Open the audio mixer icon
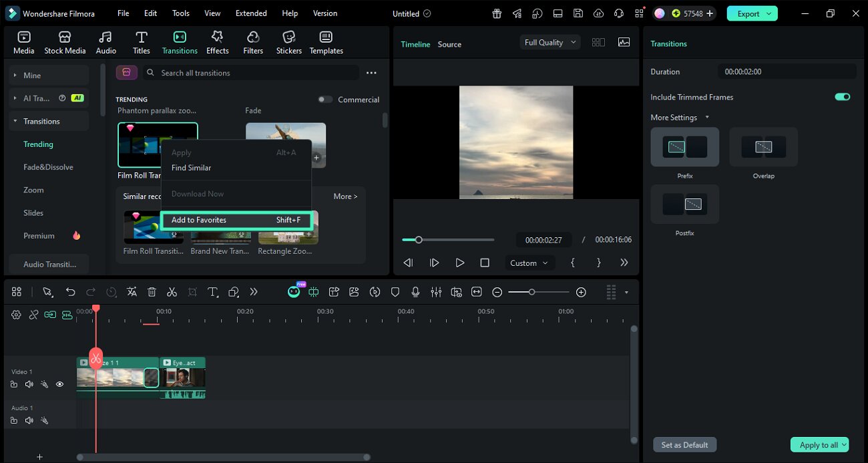Image resolution: width=868 pixels, height=463 pixels. pos(436,292)
